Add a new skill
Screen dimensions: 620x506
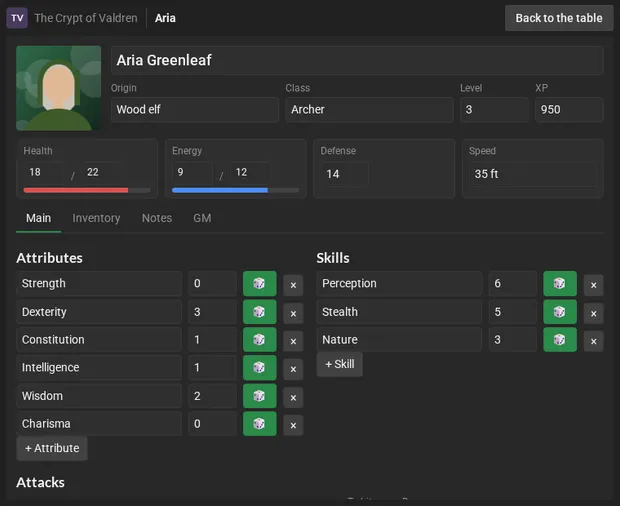[340, 364]
